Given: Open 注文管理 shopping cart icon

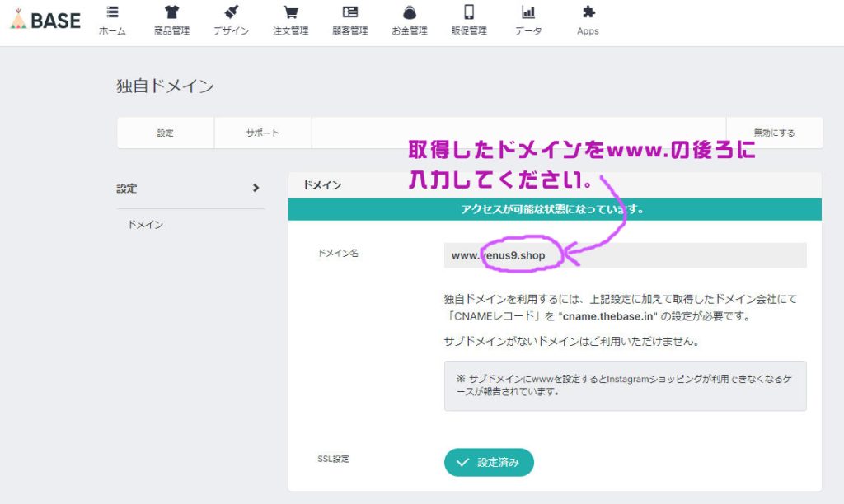Looking at the screenshot, I should [290, 12].
